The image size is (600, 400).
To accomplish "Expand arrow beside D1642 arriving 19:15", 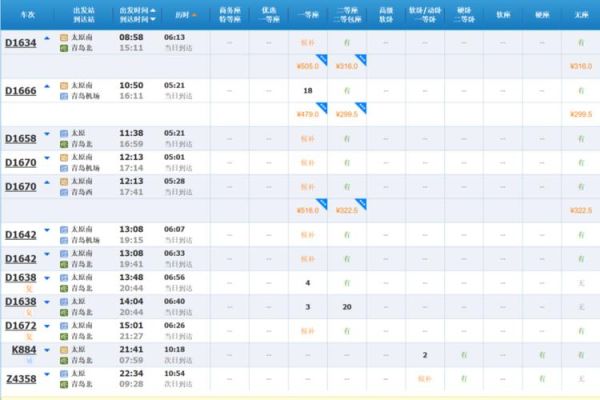I will click(x=47, y=230).
